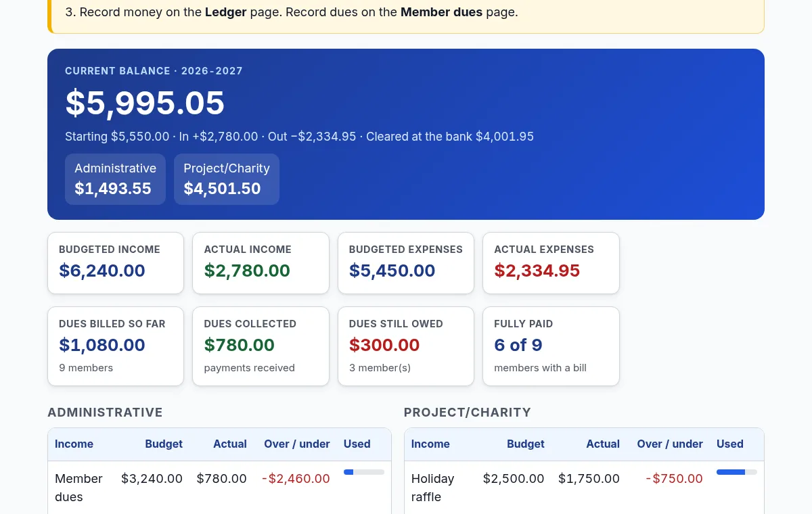
Task: Click Over / under header in Administrative table
Action: tap(297, 444)
